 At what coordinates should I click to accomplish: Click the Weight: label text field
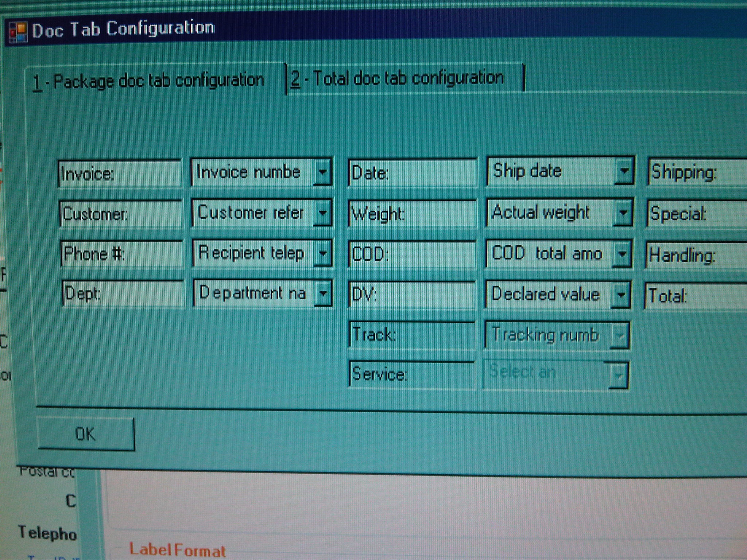(x=412, y=214)
